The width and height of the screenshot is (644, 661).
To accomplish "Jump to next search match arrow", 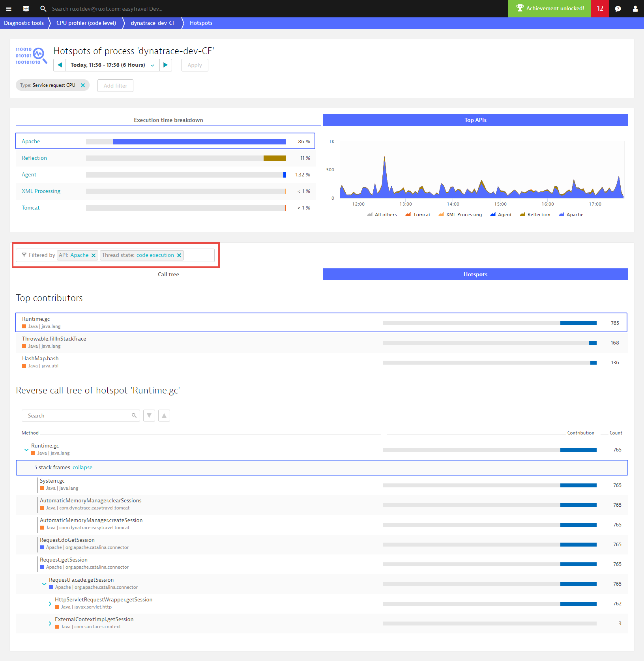I will coord(149,416).
